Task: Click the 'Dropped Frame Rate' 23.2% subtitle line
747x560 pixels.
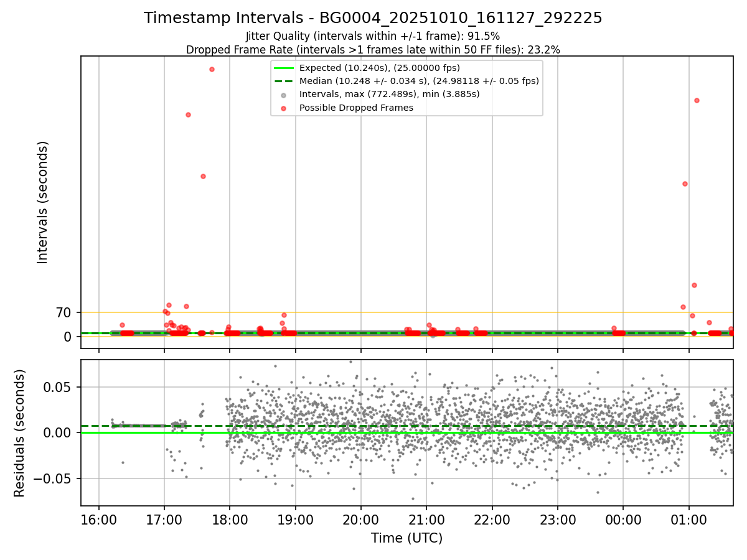Action: pyautogui.click(x=373, y=50)
